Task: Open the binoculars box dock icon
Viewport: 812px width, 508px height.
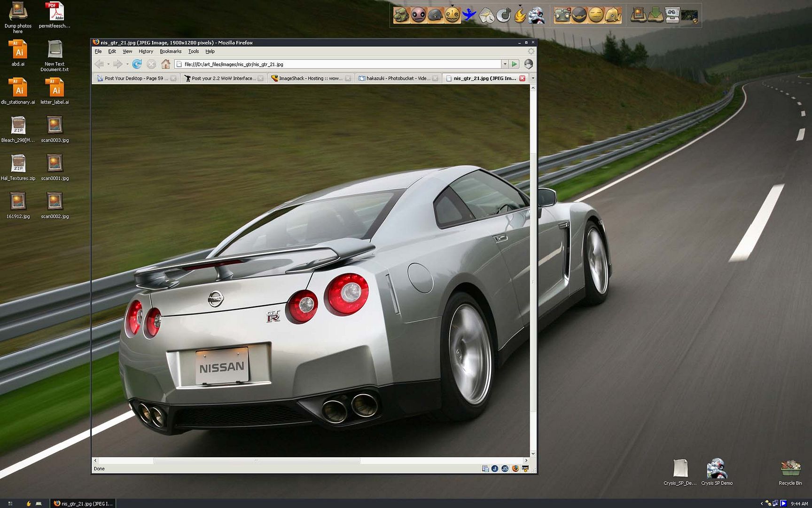Action: pos(672,15)
